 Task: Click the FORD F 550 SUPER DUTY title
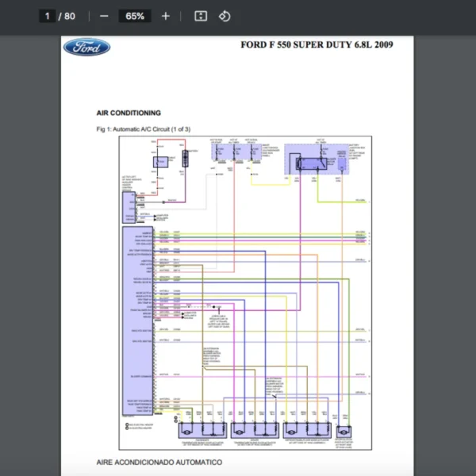pos(316,44)
